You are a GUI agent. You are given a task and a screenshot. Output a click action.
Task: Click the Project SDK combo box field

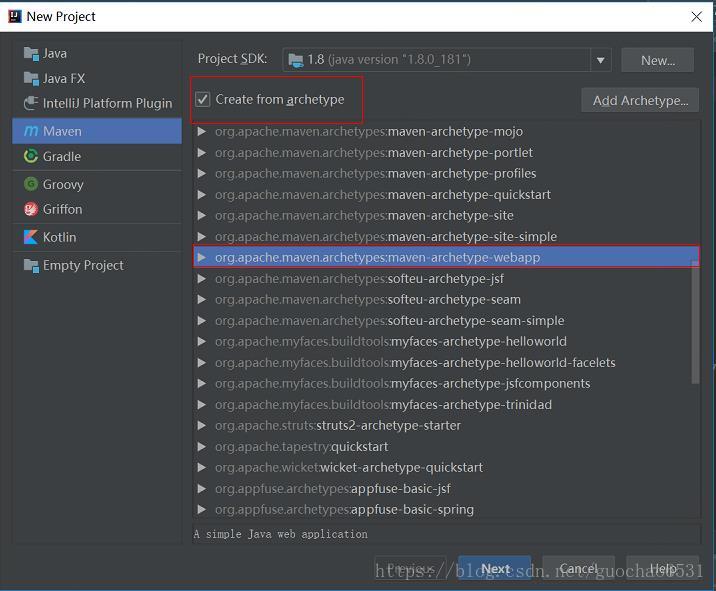tap(447, 60)
